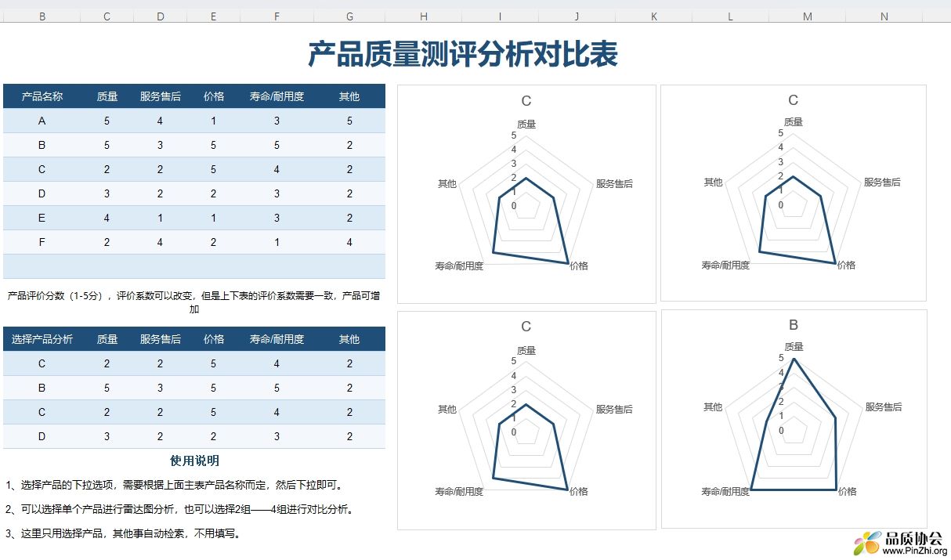This screenshot has width=951, height=560.
Task: Click 其他 axis label in bottom-left chart
Action: click(x=447, y=410)
